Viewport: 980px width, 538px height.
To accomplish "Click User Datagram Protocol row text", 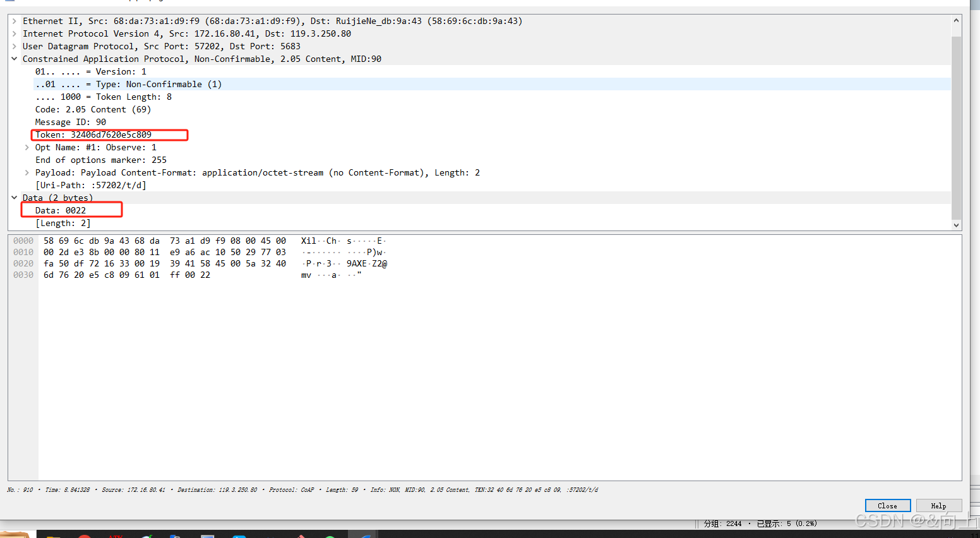I will tap(162, 46).
